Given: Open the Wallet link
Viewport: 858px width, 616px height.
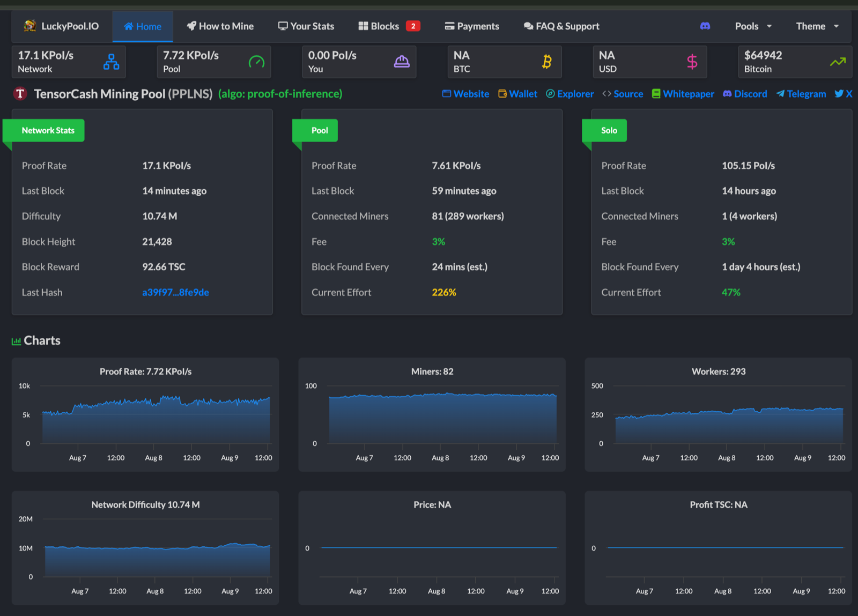Looking at the screenshot, I should 517,94.
